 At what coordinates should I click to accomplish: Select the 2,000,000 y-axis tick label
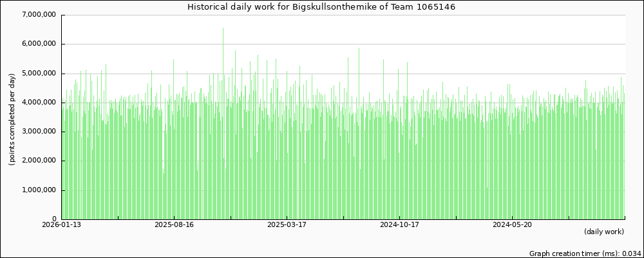[39, 161]
